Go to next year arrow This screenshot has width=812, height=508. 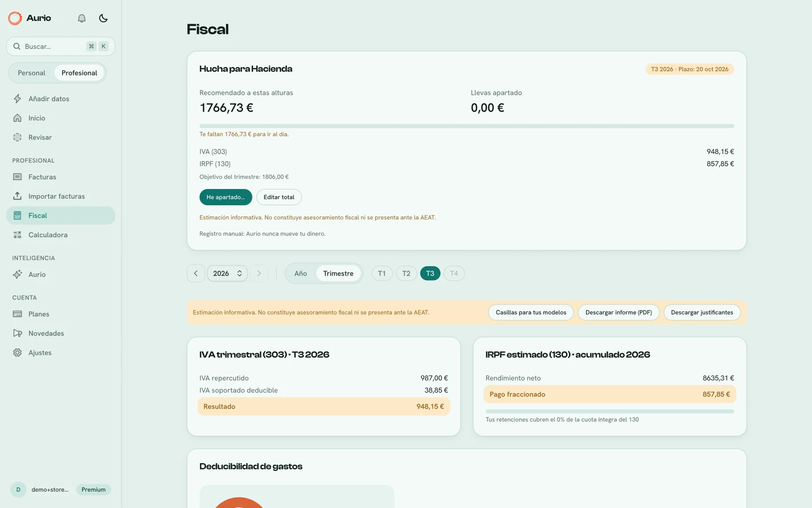259,273
